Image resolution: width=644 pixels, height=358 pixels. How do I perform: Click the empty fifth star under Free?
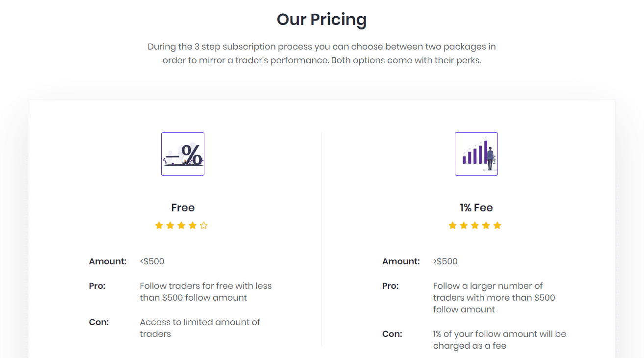204,226
